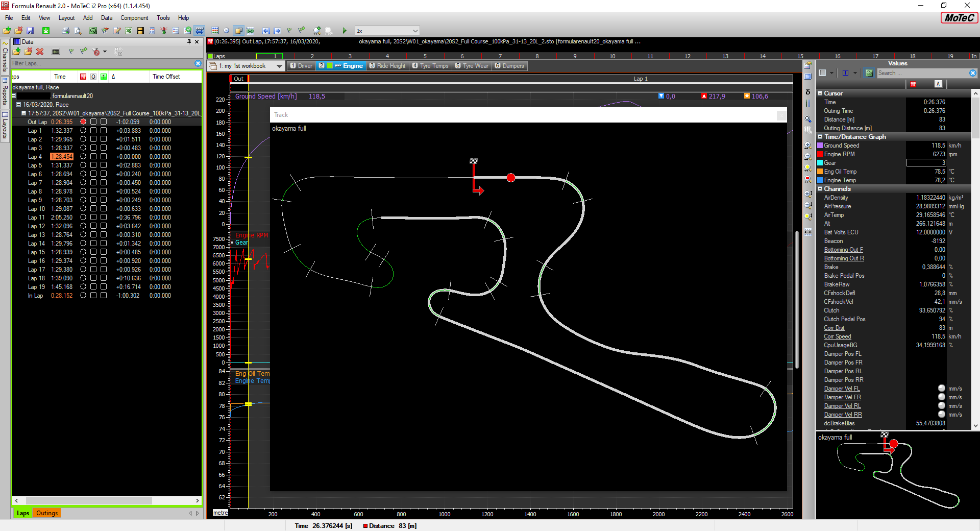The width and height of the screenshot is (980, 531).
Task: Click the green track map icon in the main toolbar
Action: [x=93, y=31]
